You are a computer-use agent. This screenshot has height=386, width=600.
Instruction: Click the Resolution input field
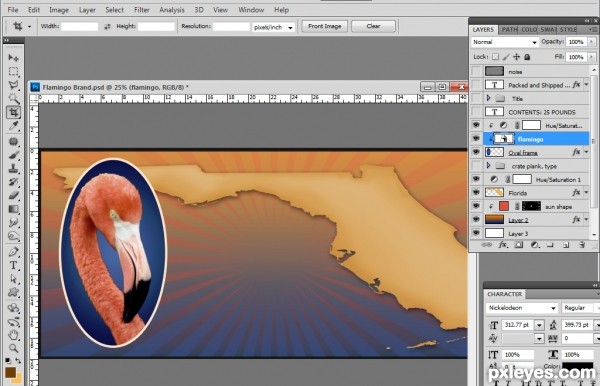pos(231,26)
